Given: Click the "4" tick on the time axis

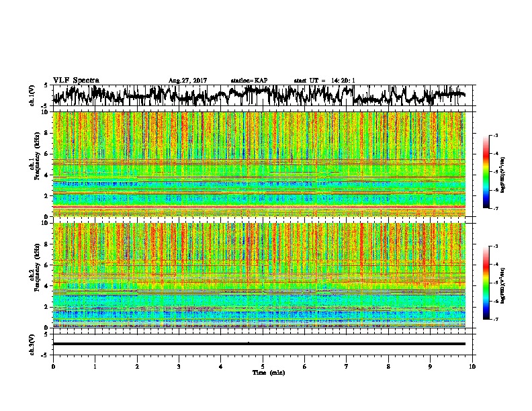Looking at the screenshot, I should [221, 367].
